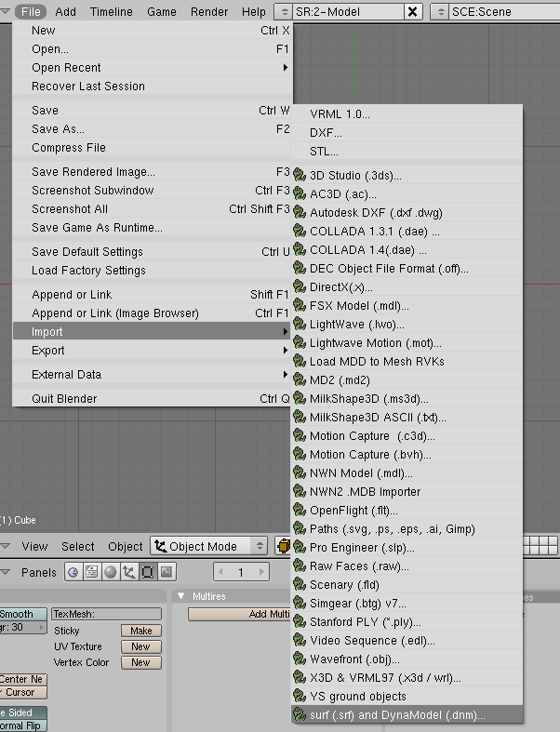560x732 pixels.
Task: Toggle the Double Sided option
Action: tap(22, 712)
